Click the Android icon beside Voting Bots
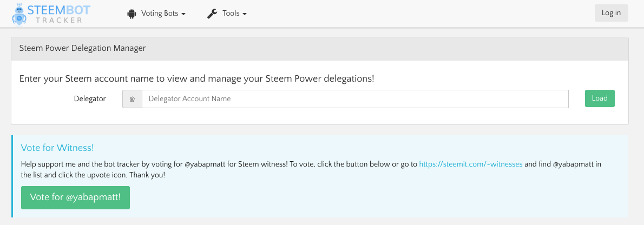 coord(132,14)
